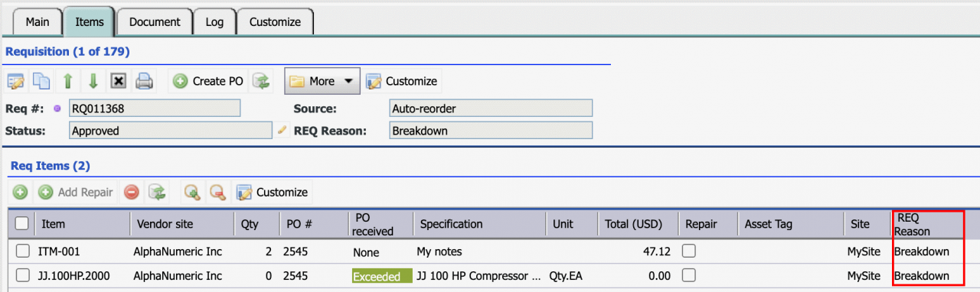Screen dimensions: 980x292
Task: Click Customize in the Req Items toolbar
Action: coord(272,192)
